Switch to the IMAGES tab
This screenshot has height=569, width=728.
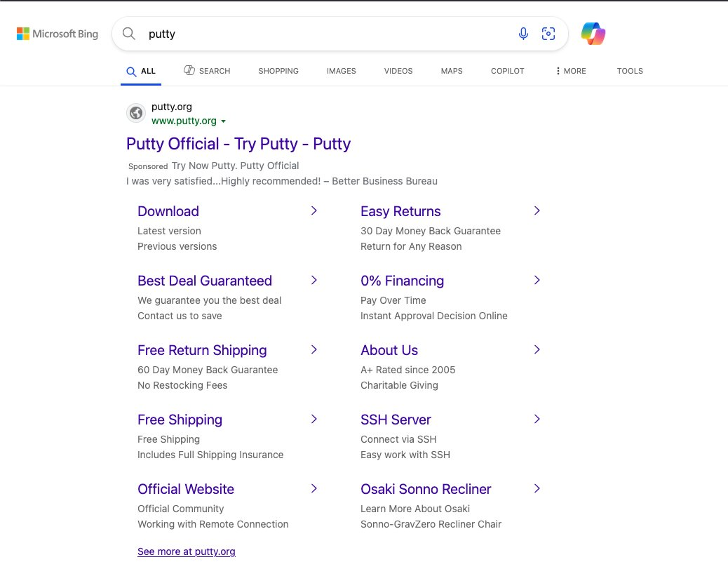tap(341, 70)
